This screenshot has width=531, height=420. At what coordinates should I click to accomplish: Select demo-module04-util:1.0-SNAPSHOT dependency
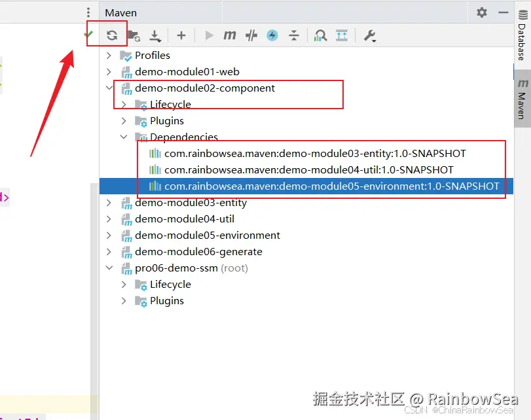coord(306,169)
